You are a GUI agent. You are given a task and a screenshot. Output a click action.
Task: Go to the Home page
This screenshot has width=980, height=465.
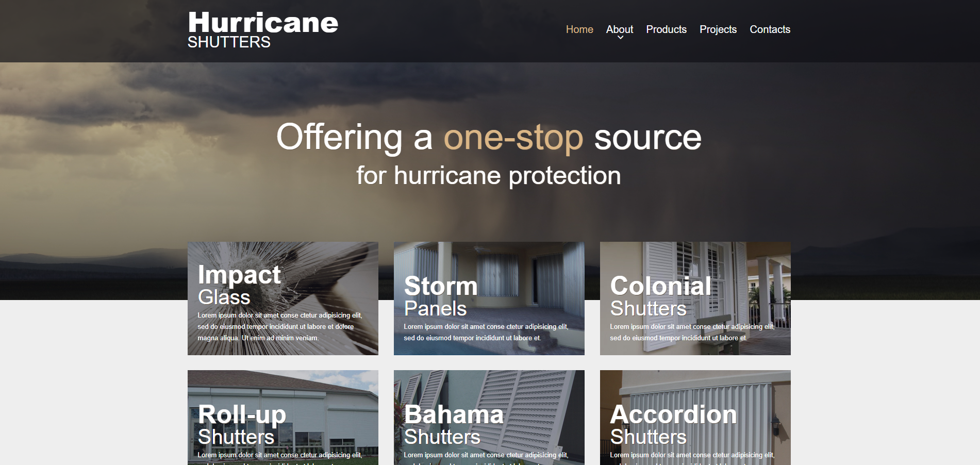579,29
